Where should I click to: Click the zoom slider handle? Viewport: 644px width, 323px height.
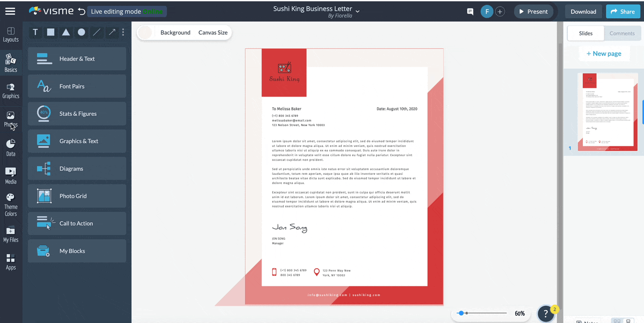coord(460,313)
